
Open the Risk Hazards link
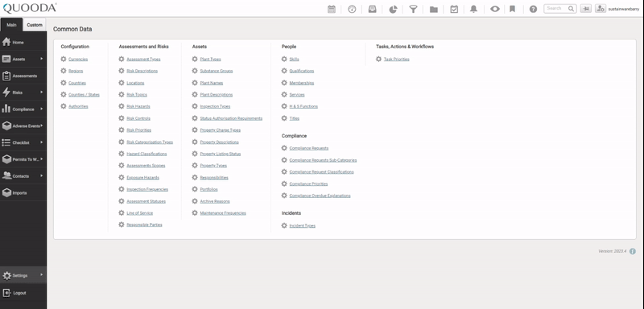coord(138,106)
